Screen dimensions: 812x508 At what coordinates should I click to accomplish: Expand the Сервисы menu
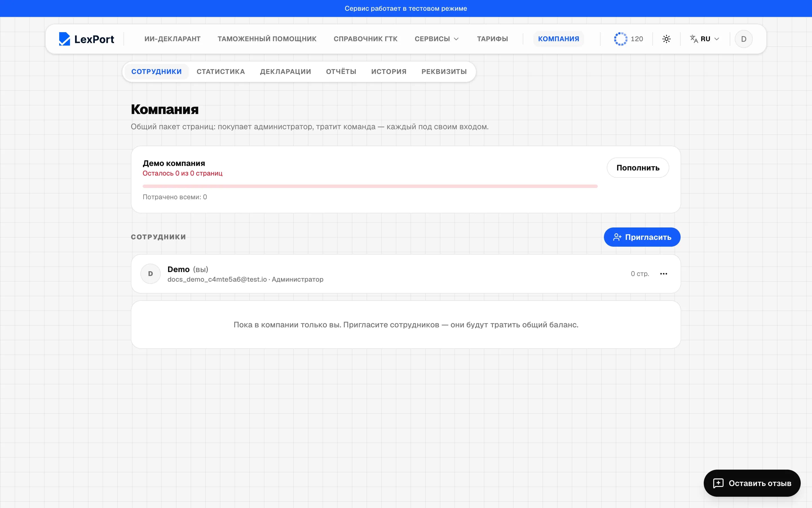pos(436,39)
